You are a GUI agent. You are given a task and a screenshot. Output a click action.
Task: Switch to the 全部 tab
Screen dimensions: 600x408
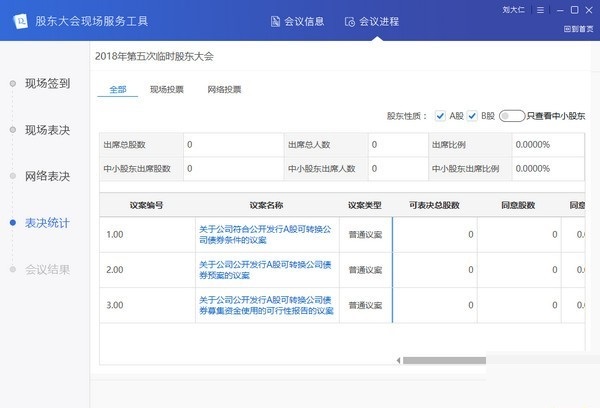(x=117, y=90)
